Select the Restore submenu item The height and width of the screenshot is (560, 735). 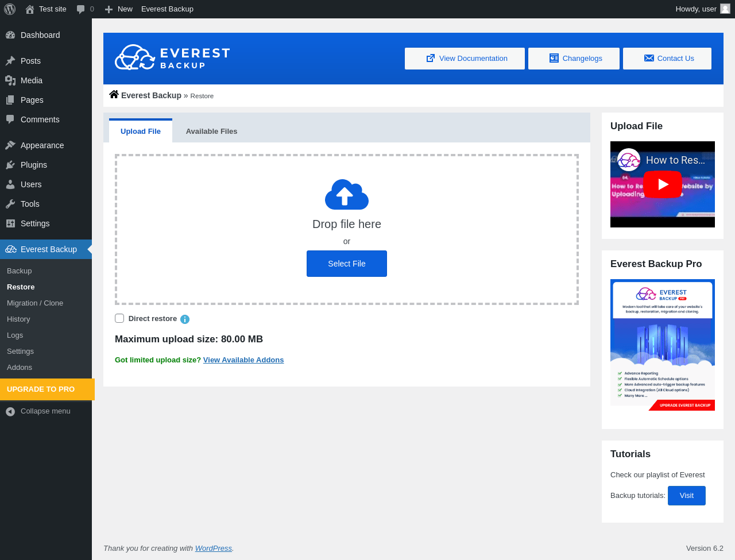(21, 287)
